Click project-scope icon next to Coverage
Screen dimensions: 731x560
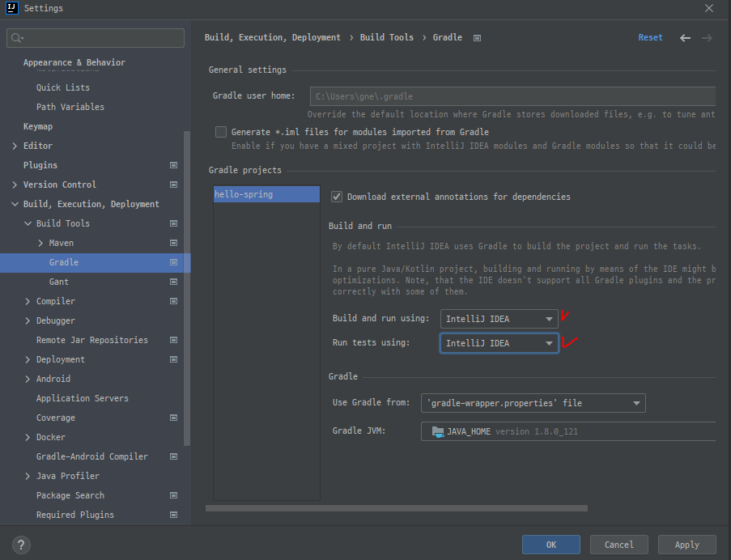click(173, 418)
